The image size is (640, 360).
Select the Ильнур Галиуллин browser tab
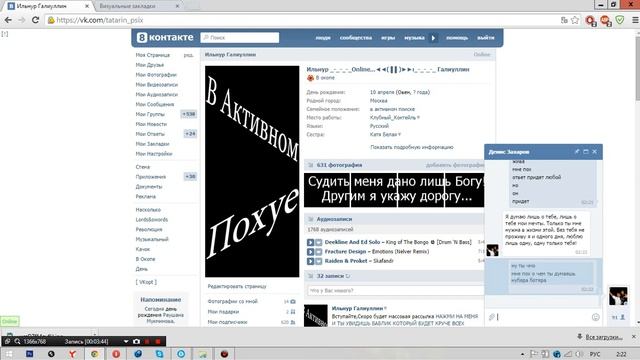pos(47,6)
